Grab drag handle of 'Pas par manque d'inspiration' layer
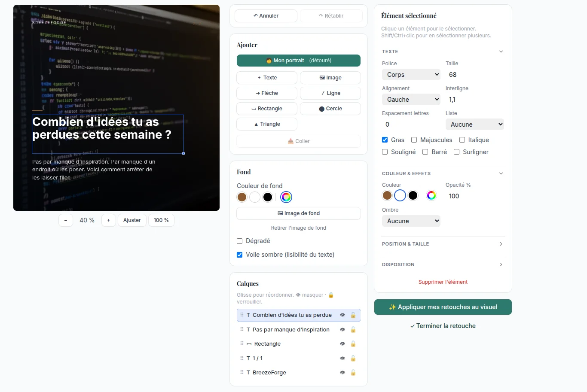This screenshot has width=587, height=392. 242,329
